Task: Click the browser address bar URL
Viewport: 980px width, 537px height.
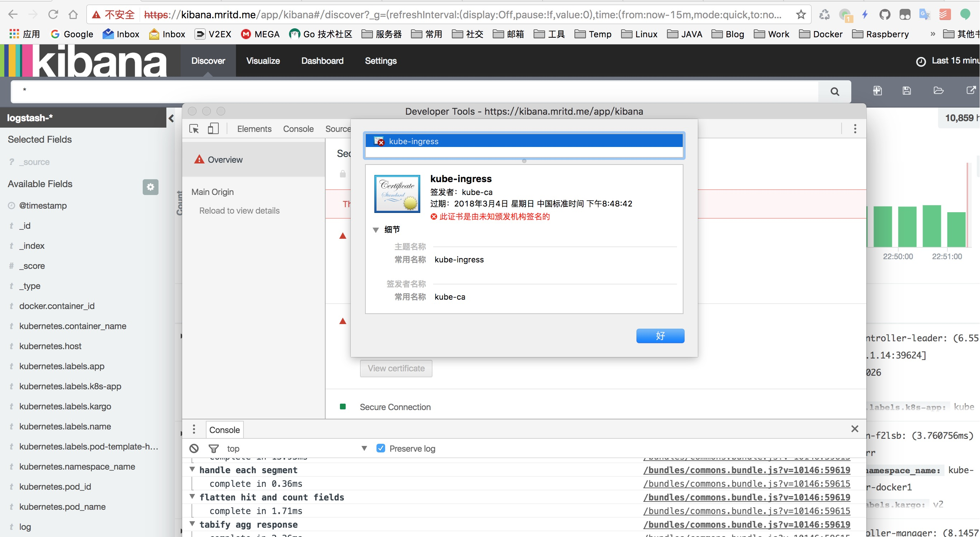Action: pos(462,14)
